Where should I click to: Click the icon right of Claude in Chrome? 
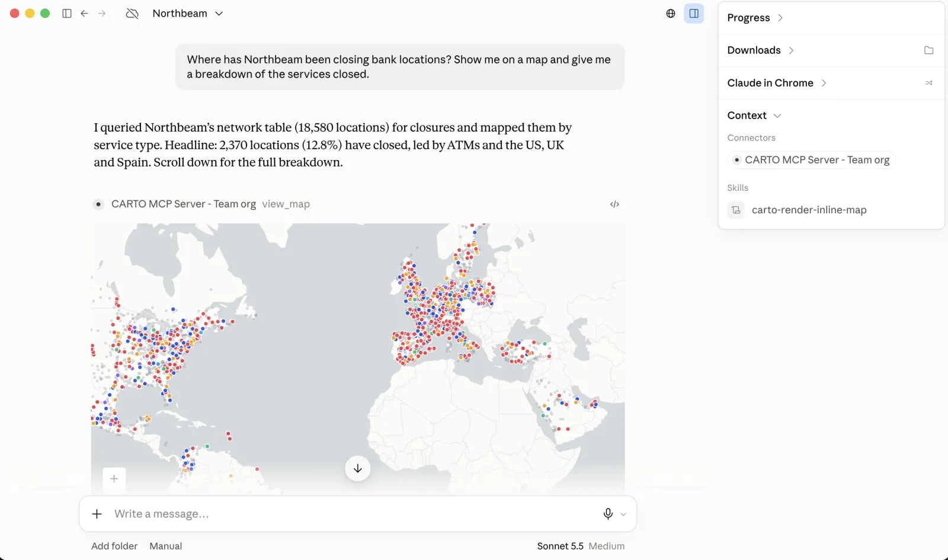click(x=929, y=83)
